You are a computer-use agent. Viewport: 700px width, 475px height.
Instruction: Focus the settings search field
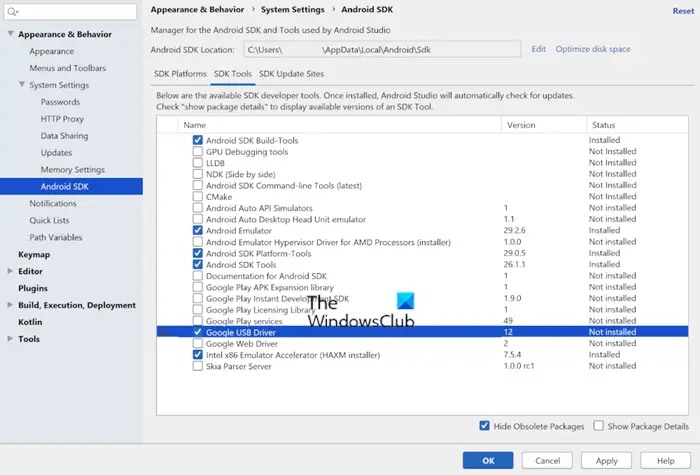point(70,12)
